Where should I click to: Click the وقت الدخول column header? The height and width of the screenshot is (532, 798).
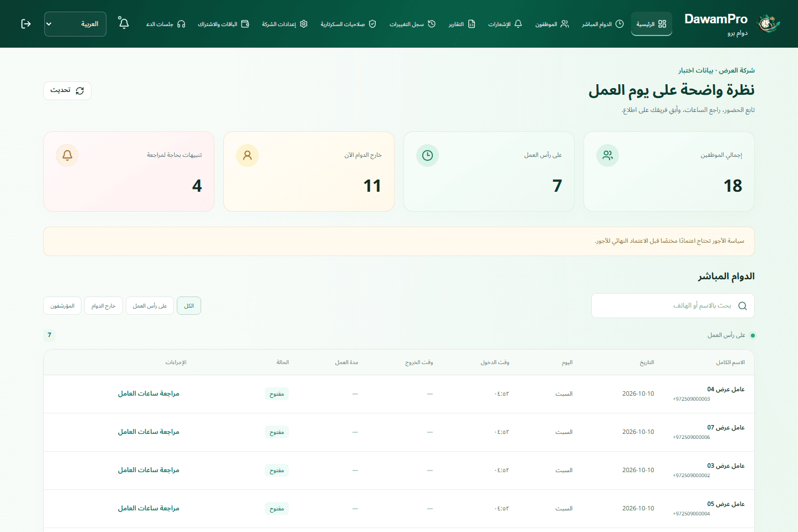(495, 362)
